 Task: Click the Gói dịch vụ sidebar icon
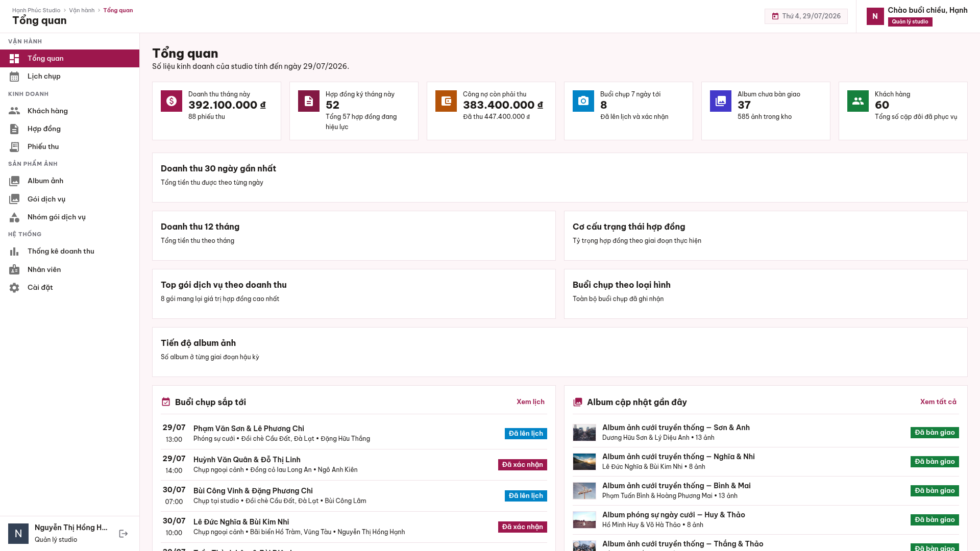(14, 199)
